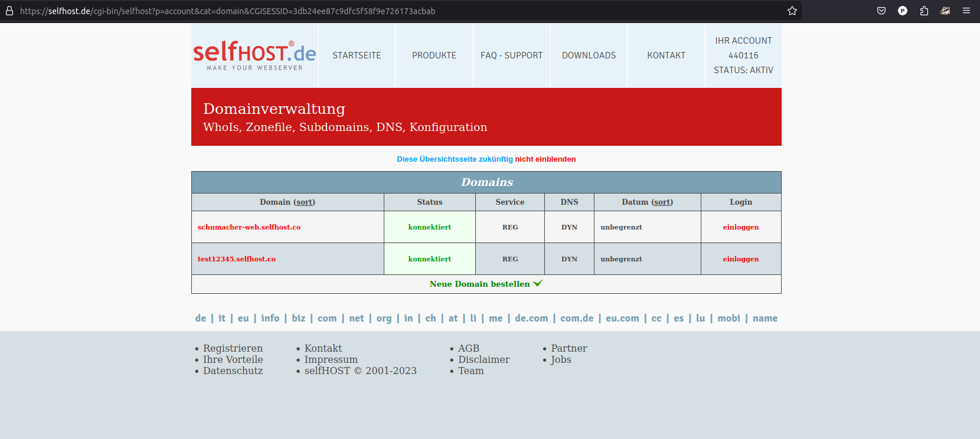Select the de.com domain extension
This screenshot has width=980, height=439.
click(531, 318)
